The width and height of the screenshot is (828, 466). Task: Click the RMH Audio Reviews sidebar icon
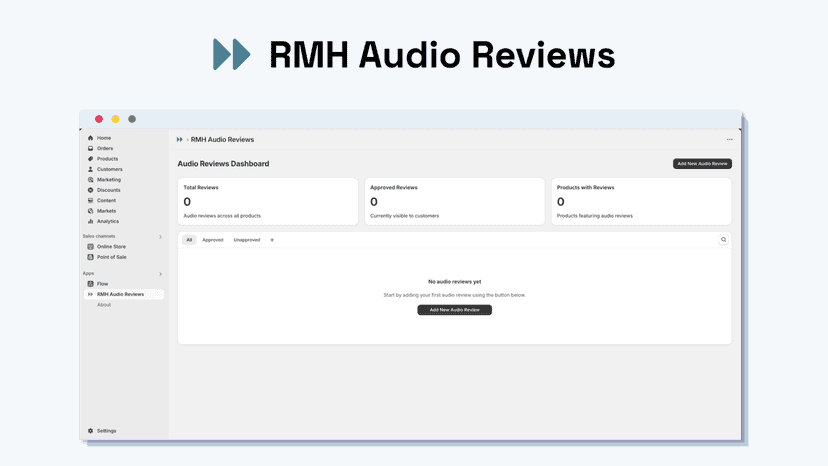[x=90, y=294]
